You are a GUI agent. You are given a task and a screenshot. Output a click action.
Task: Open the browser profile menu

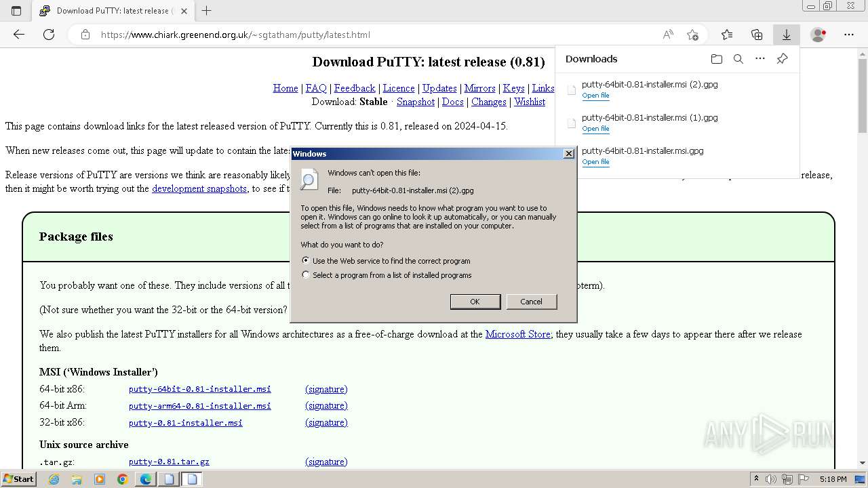pyautogui.click(x=818, y=35)
